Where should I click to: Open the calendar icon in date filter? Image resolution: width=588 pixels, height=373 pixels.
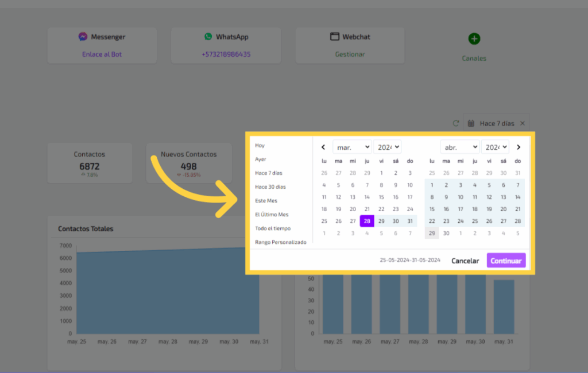coord(471,123)
